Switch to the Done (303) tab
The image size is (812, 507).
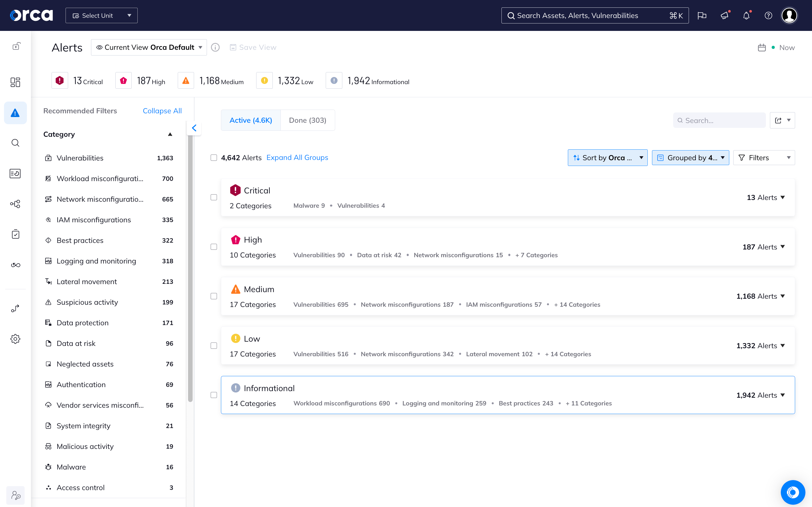click(307, 120)
